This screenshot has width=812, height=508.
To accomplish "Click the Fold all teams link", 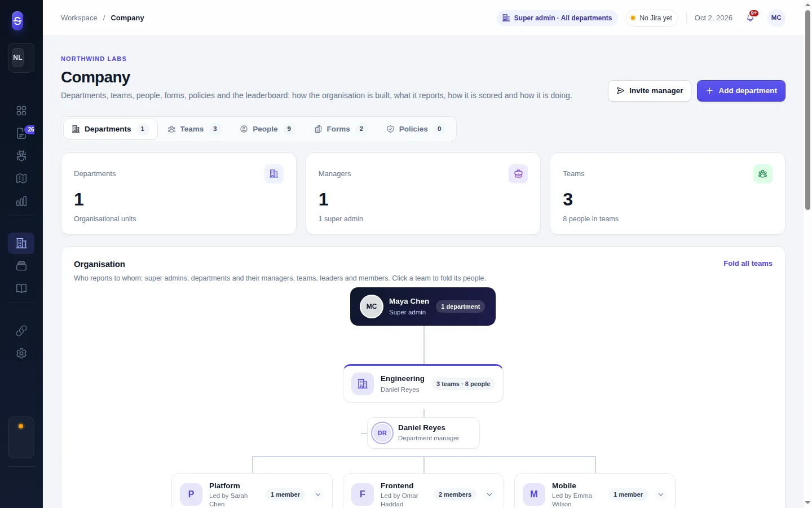I will (748, 264).
